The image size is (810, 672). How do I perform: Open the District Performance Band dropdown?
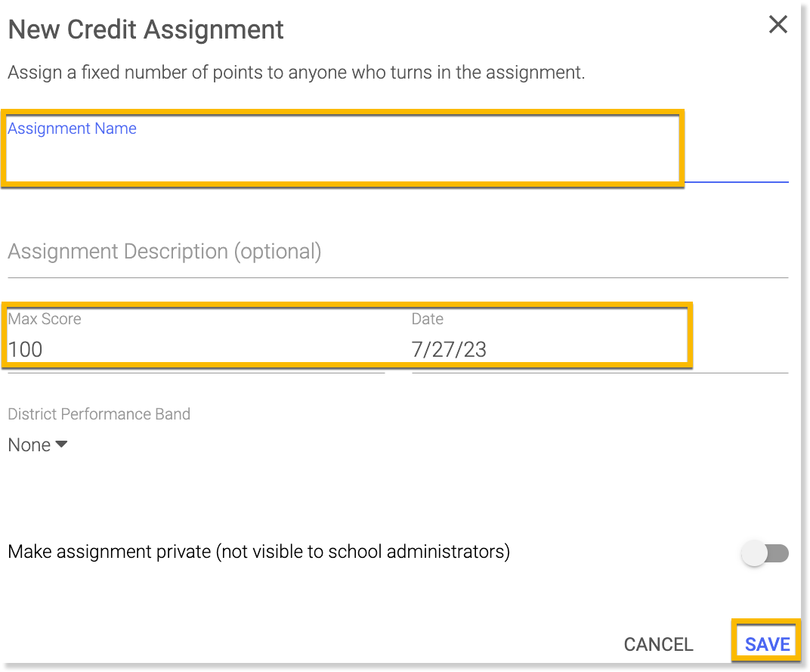click(38, 445)
